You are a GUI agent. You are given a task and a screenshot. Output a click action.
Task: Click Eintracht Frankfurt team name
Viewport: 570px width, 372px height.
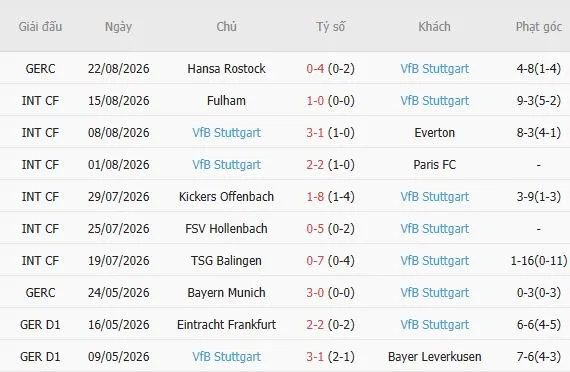226,325
